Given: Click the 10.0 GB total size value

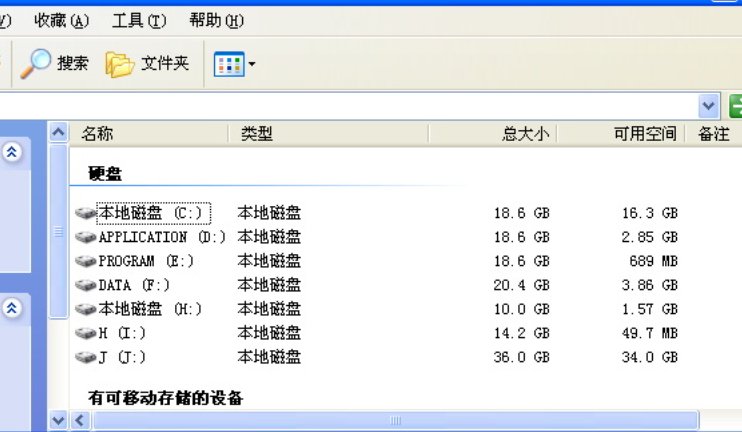Looking at the screenshot, I should click(521, 309).
